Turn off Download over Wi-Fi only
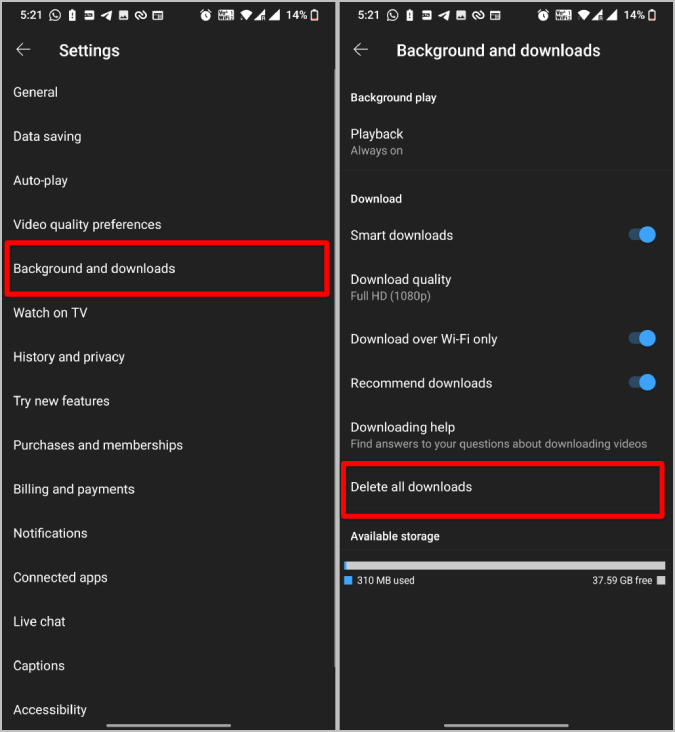The height and width of the screenshot is (732, 675). click(642, 338)
